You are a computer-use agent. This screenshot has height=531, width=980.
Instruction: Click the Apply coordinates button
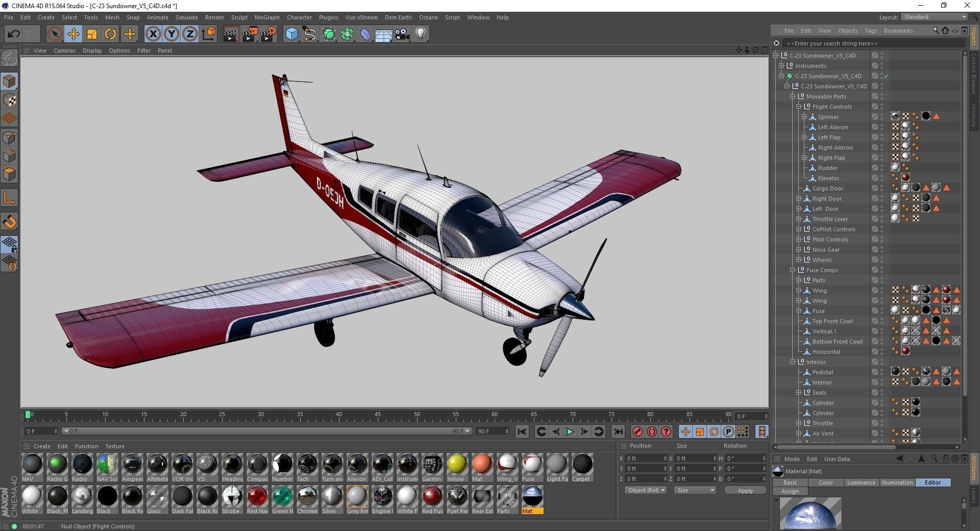[745, 491]
